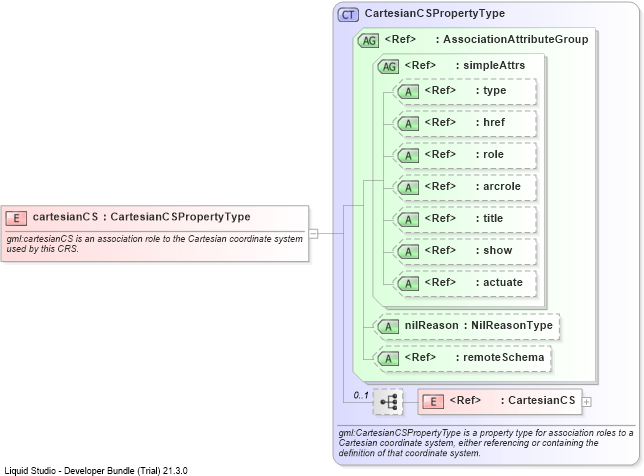
Task: Select the href attribute label
Action: [494, 122]
